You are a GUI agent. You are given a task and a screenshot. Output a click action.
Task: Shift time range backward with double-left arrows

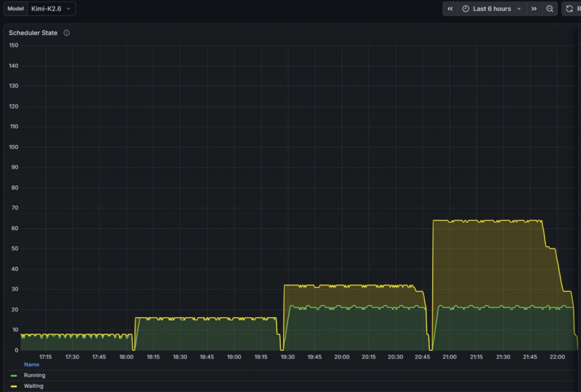[x=450, y=9]
